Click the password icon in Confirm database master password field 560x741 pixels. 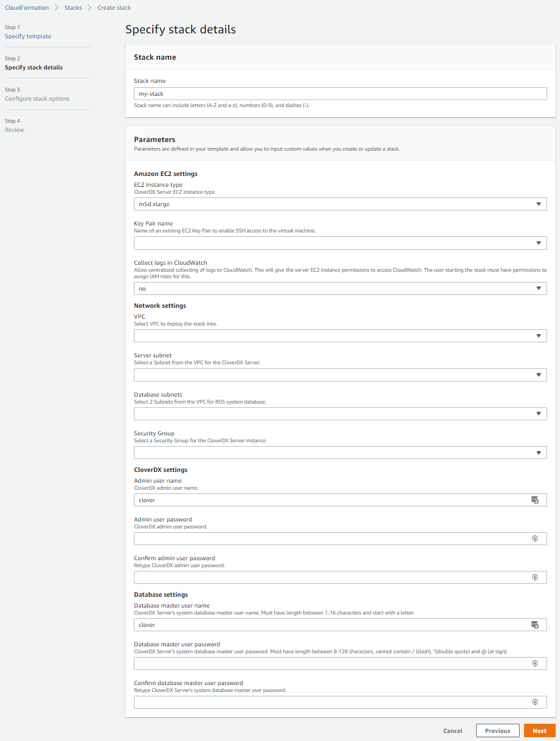click(535, 702)
